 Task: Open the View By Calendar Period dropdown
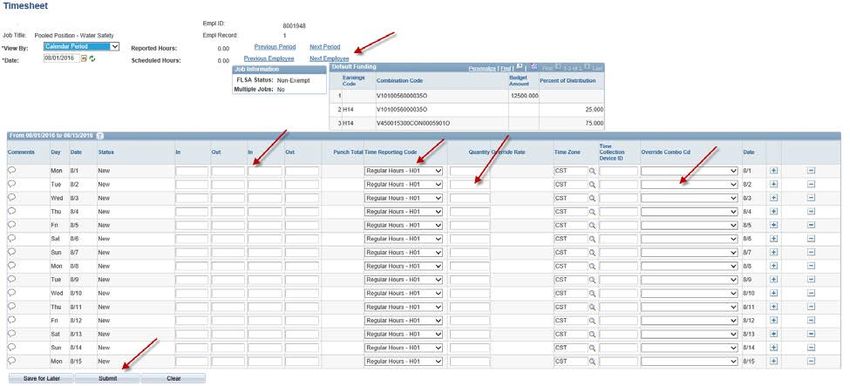(x=81, y=47)
